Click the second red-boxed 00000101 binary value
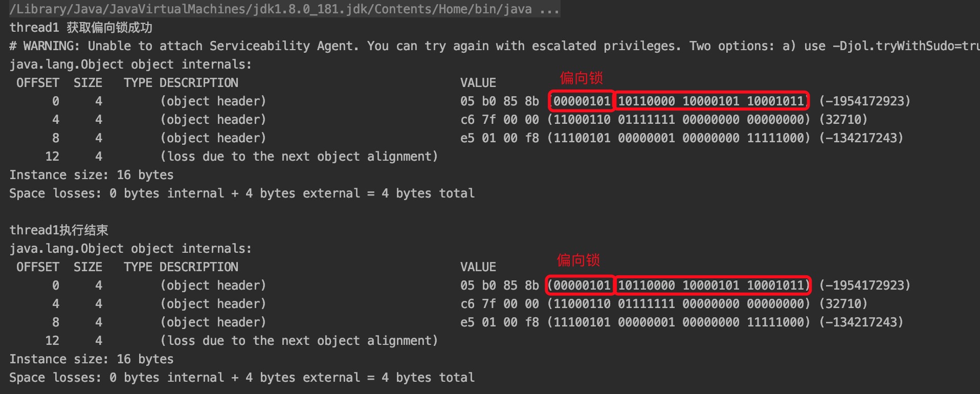 581,285
